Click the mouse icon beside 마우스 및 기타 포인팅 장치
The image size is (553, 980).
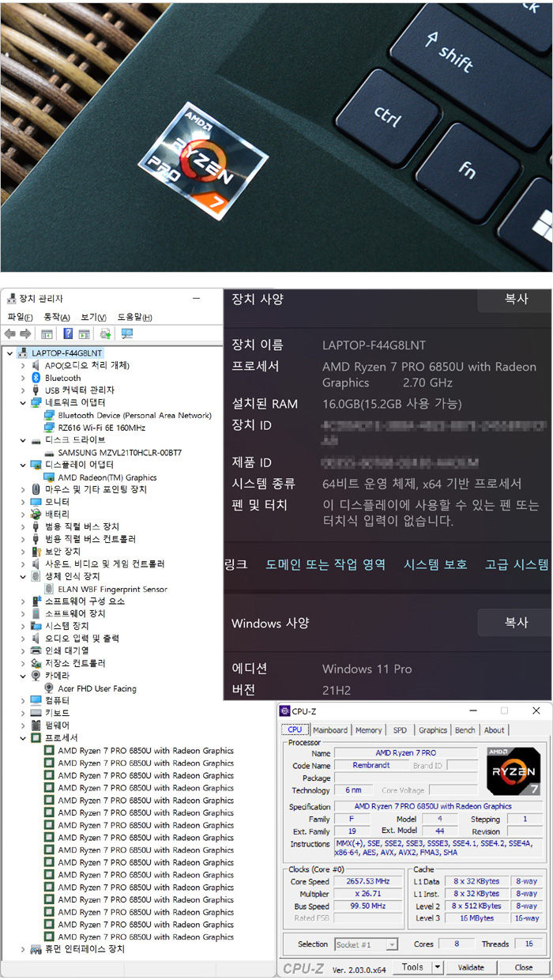click(x=36, y=489)
